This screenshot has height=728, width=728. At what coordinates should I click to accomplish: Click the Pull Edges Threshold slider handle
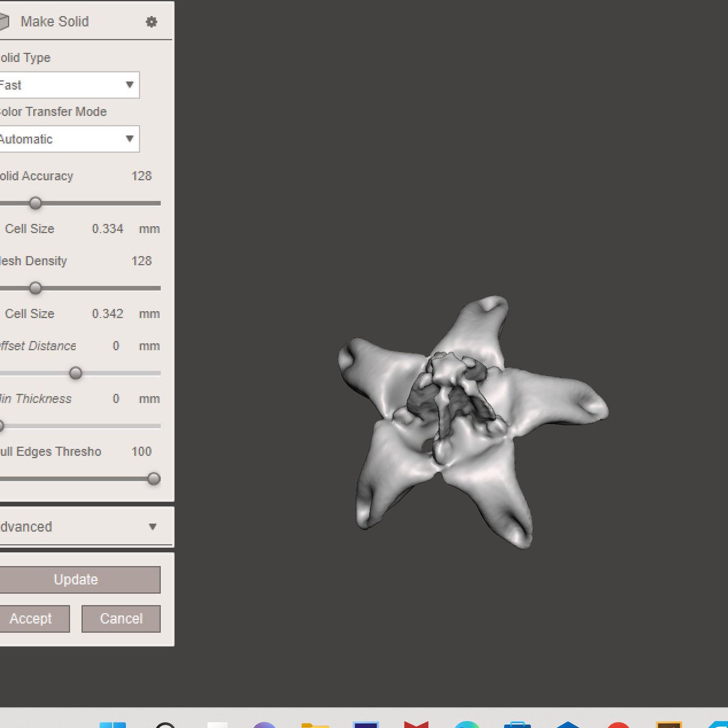pos(154,479)
